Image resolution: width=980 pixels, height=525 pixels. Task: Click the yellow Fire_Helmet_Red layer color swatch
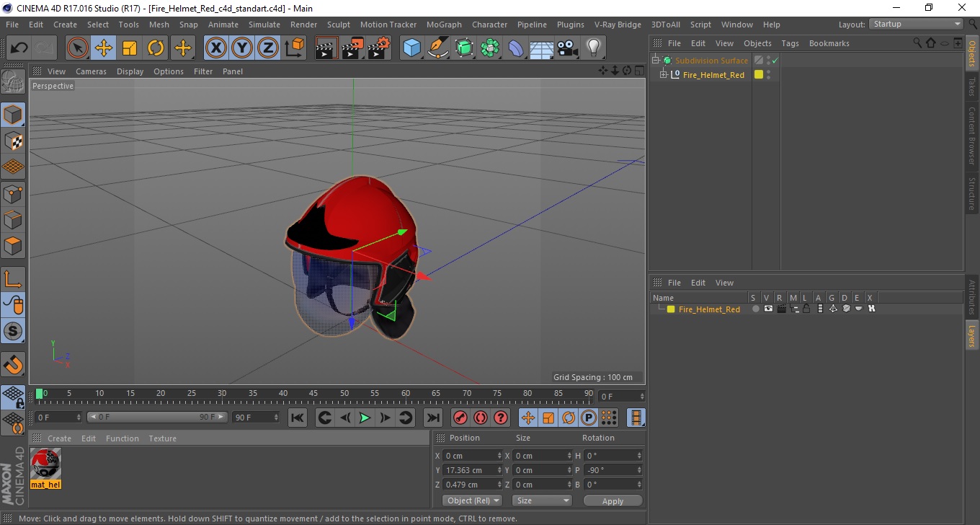pyautogui.click(x=671, y=309)
